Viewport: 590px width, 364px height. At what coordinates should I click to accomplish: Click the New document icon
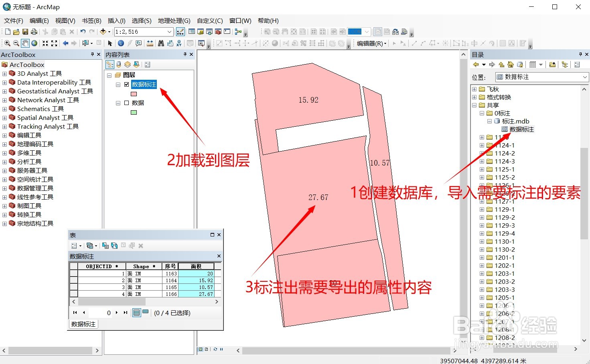8,32
